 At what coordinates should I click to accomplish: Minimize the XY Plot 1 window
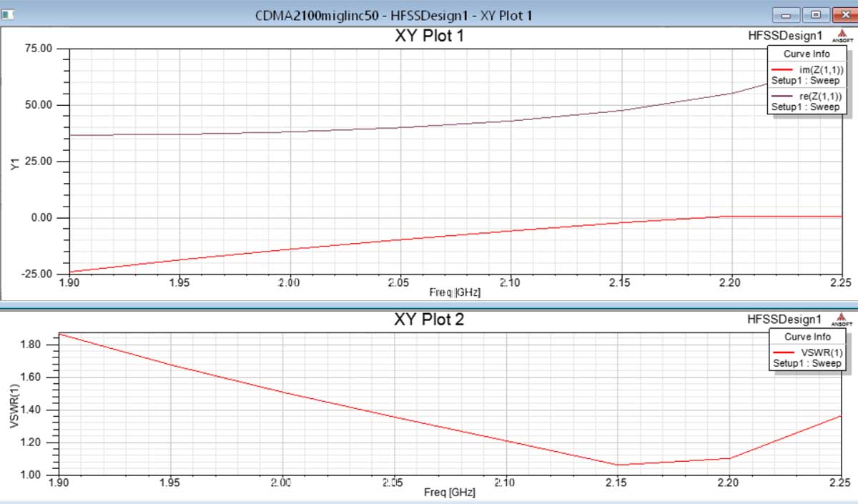(x=786, y=15)
